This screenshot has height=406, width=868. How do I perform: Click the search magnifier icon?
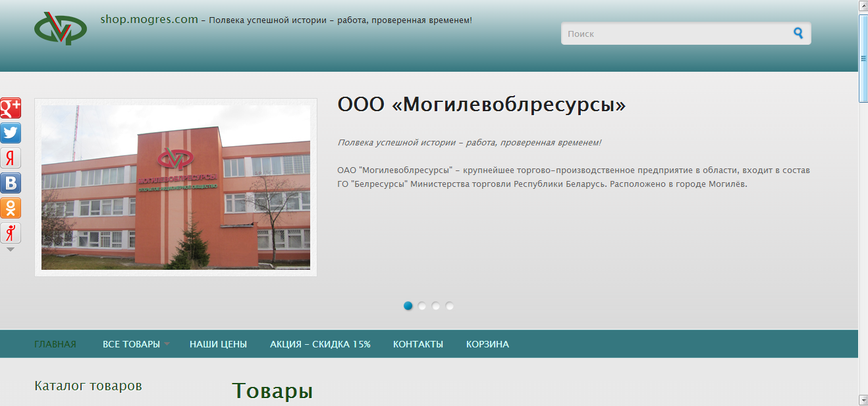(798, 33)
